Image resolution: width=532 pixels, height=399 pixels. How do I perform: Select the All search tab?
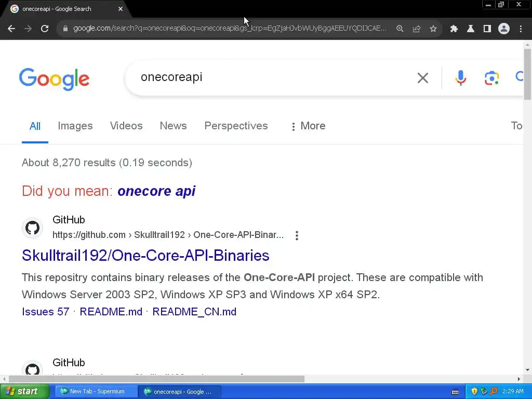click(35, 126)
